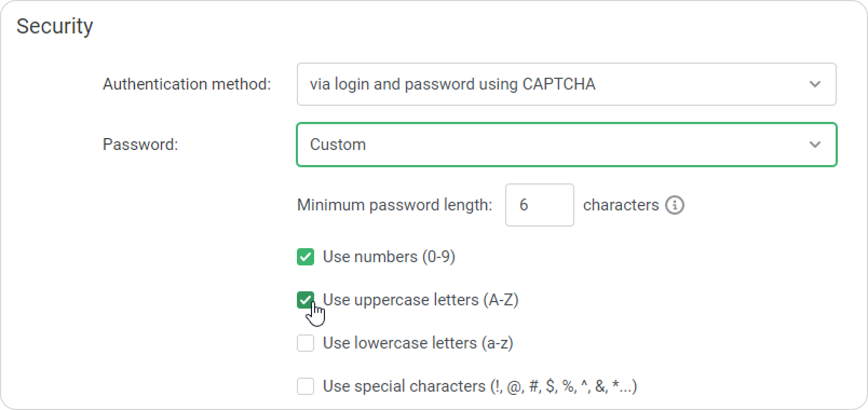This screenshot has width=868, height=410.
Task: Click the Minimum password length input box
Action: pos(539,205)
